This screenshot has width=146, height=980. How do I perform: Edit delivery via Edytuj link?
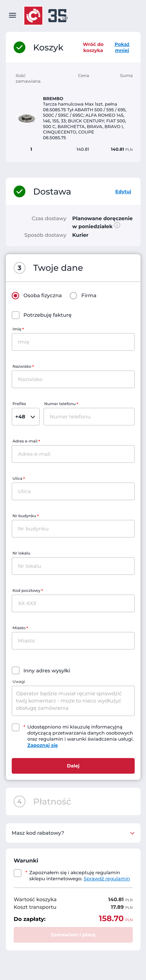123,191
